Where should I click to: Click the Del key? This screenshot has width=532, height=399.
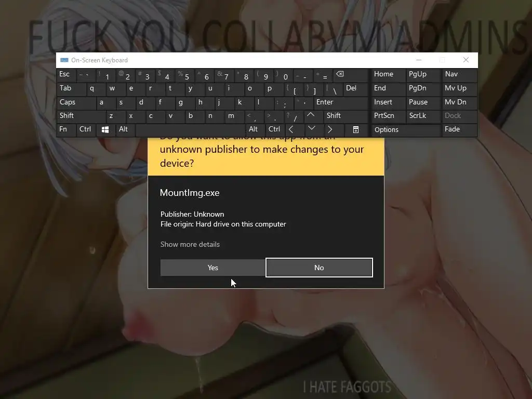pos(356,88)
